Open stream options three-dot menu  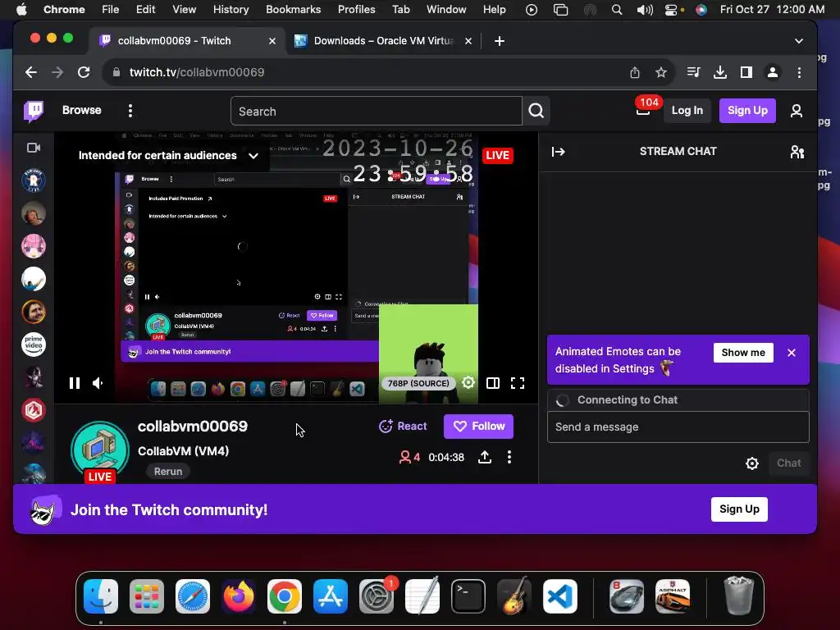tap(509, 457)
